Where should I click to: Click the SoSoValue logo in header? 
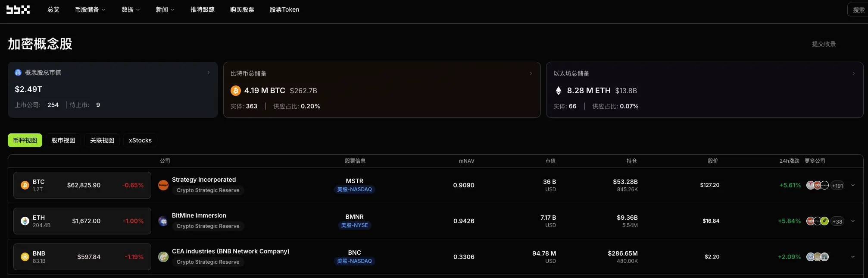[x=18, y=9]
